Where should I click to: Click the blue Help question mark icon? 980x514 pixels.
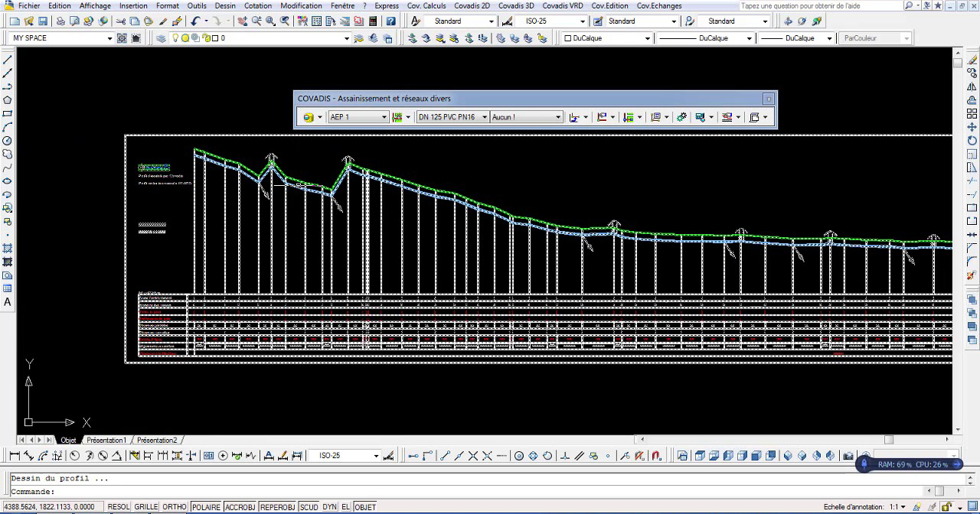click(x=391, y=21)
